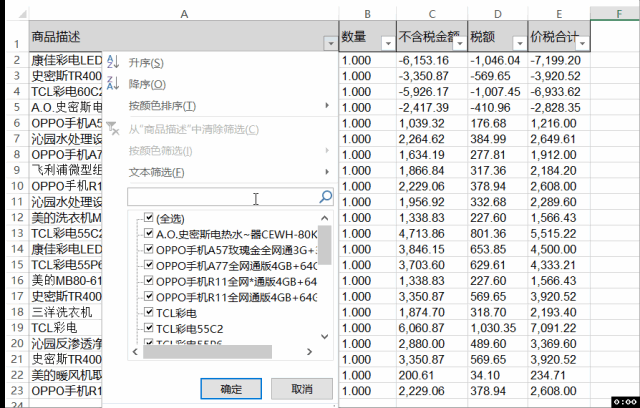Select row 12 header
This screenshot has height=408, width=640.
pyautogui.click(x=17, y=217)
